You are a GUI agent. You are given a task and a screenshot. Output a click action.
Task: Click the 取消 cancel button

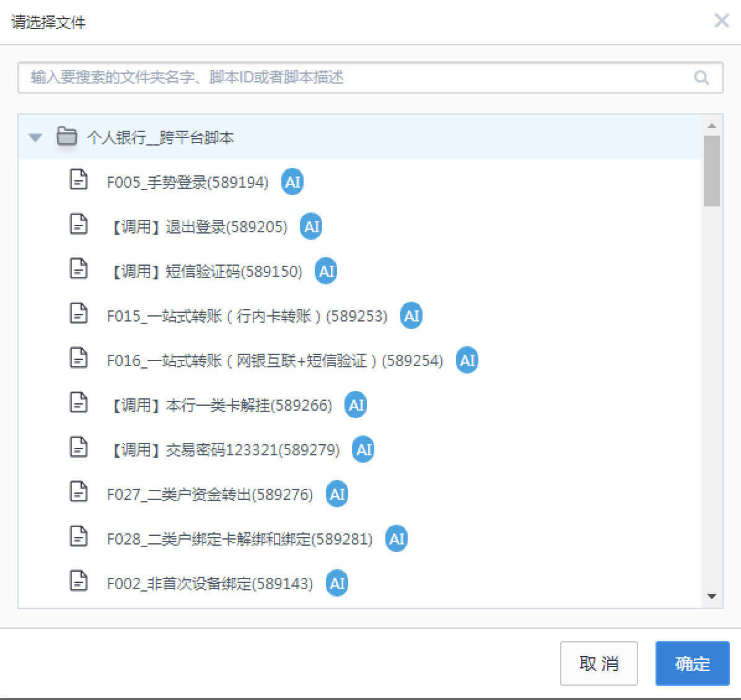coord(598,663)
